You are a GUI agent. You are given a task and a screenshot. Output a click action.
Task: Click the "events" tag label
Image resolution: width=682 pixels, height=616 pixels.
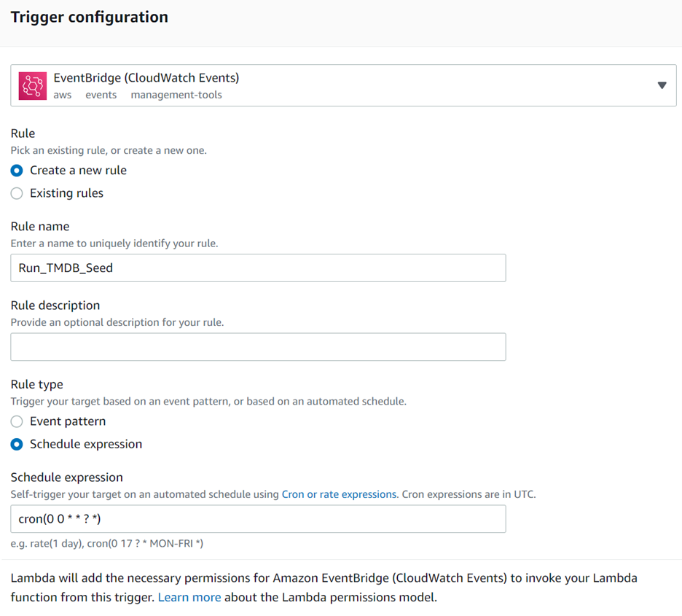point(101,95)
